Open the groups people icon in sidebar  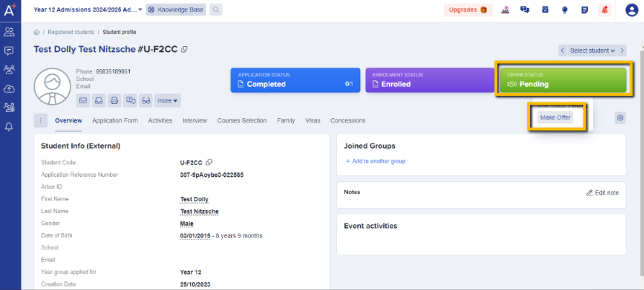tap(9, 69)
